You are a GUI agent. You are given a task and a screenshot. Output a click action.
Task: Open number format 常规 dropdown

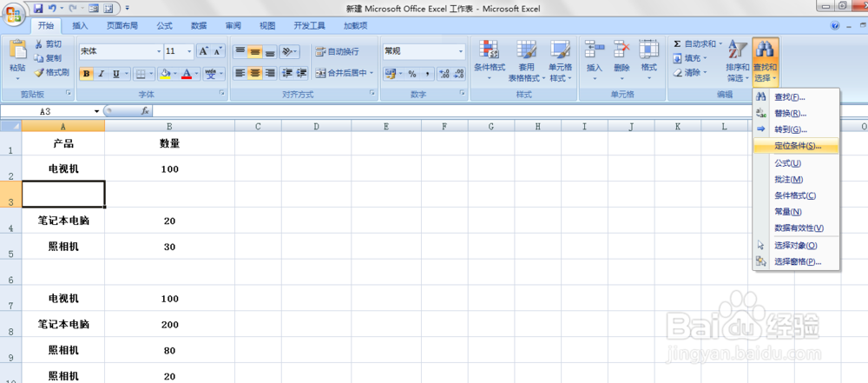point(461,51)
